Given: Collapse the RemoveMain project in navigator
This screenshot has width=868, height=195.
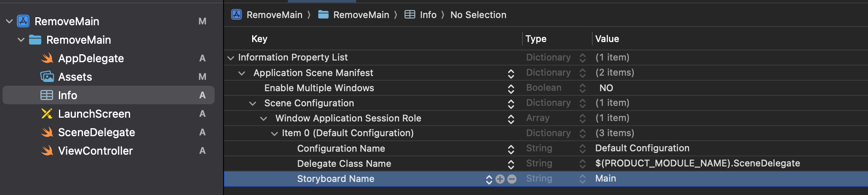Looking at the screenshot, I should coord(9,21).
